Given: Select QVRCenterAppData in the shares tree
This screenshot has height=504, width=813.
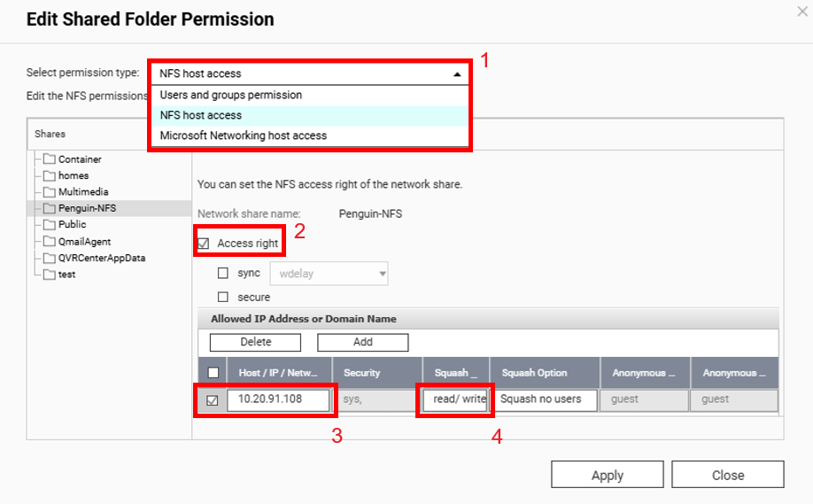Looking at the screenshot, I should click(101, 258).
